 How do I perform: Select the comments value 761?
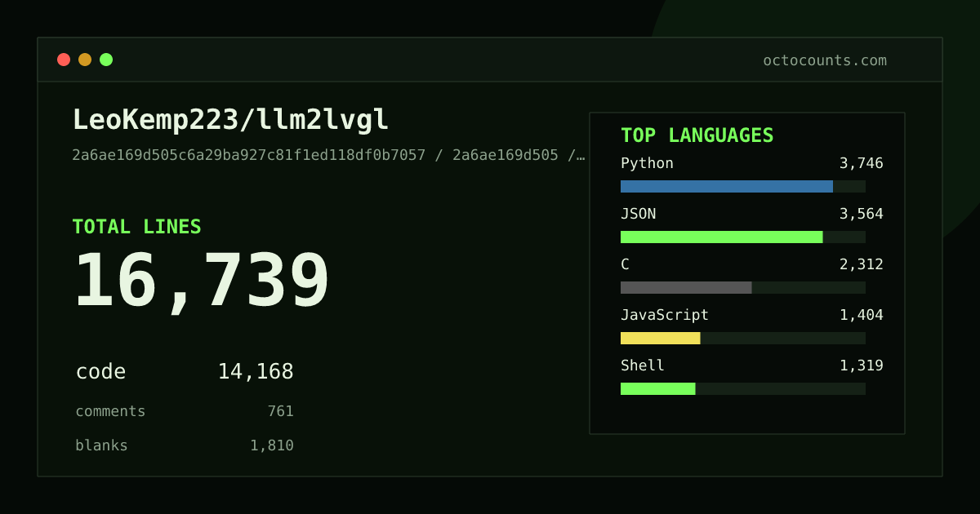[x=280, y=411]
